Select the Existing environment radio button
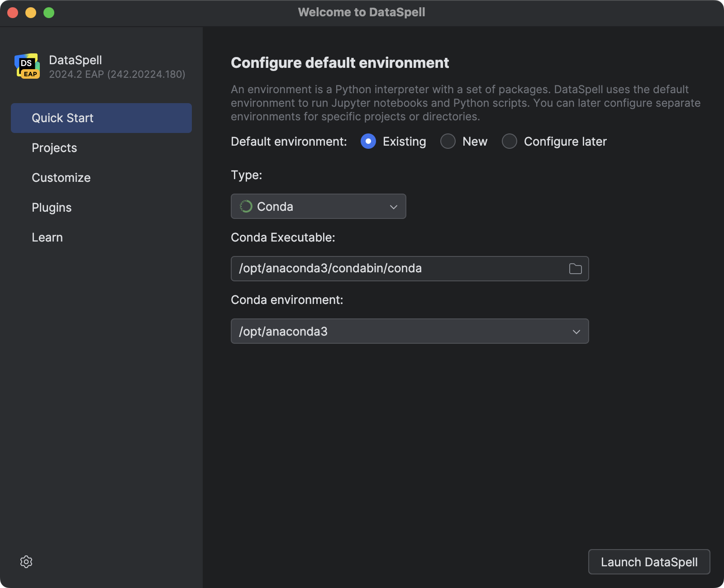The image size is (724, 588). coord(368,141)
